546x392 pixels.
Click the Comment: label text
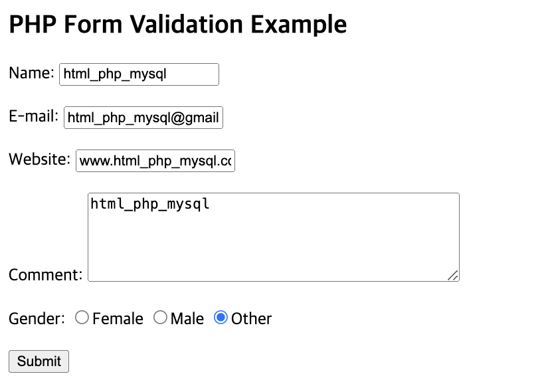[45, 274]
